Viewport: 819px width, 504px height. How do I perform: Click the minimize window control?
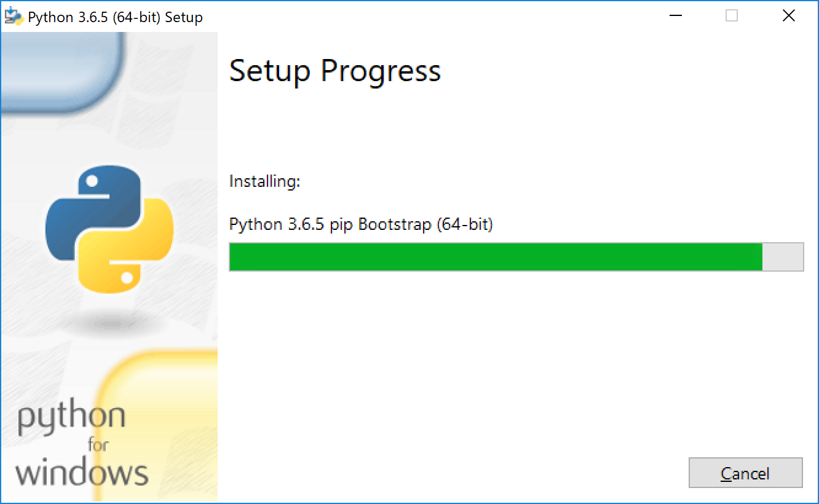pyautogui.click(x=675, y=15)
